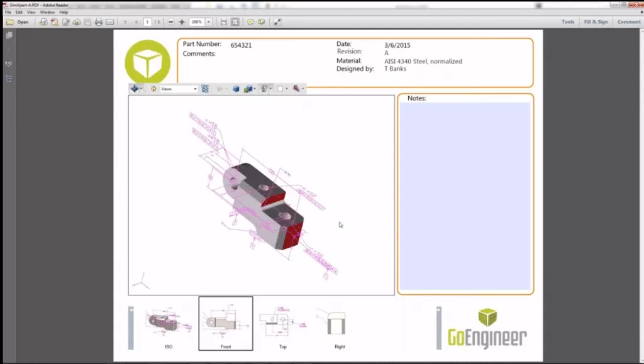The image size is (644, 364).
Task: Click the Create PDF online icon
Action: click(43, 22)
